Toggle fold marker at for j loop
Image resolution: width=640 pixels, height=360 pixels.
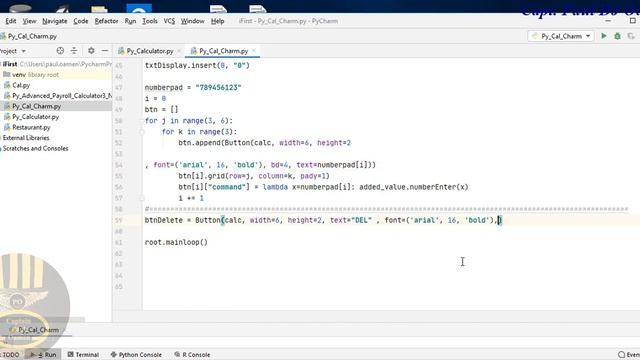click(142, 121)
